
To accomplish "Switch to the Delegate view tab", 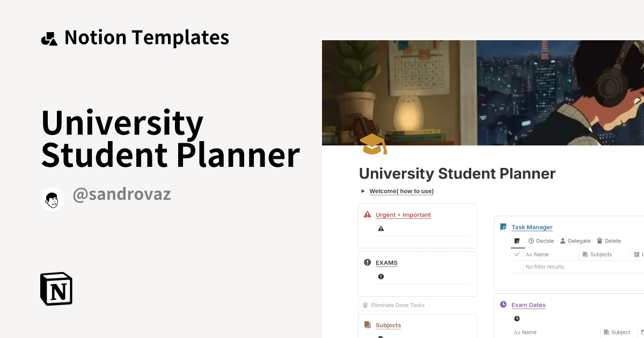I will point(575,241).
